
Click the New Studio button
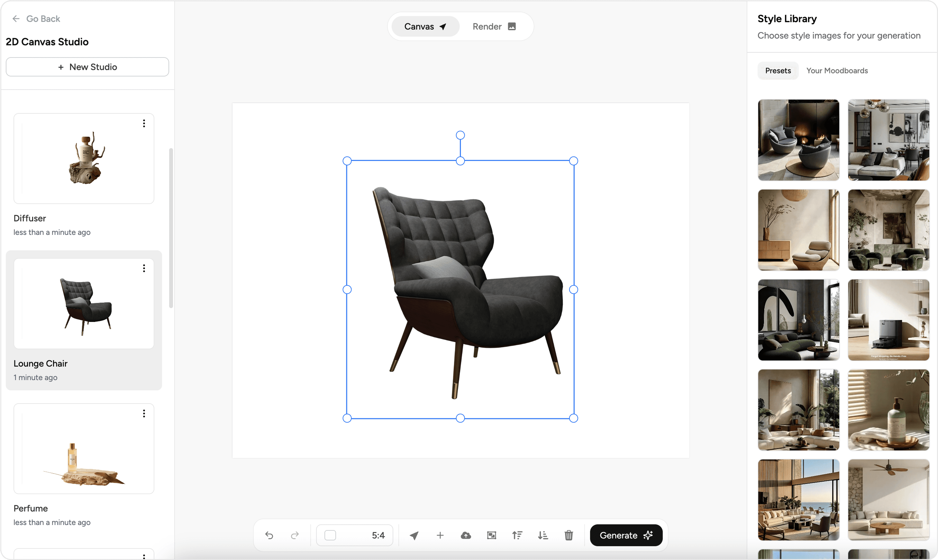click(87, 67)
